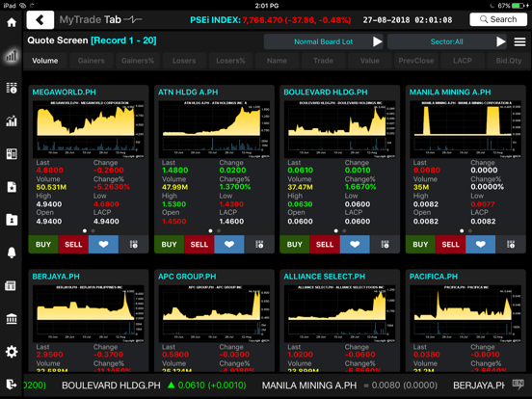Viewport: 532px width, 399px height.
Task: Expand the Sector:All selector
Action: coord(447,41)
